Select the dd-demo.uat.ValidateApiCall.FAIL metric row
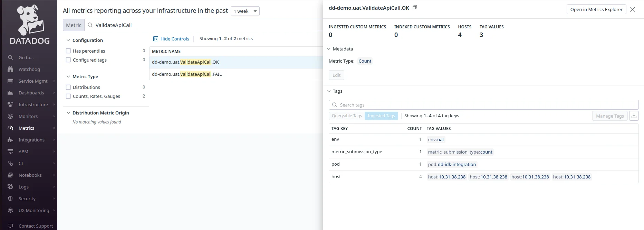The image size is (644, 230). 236,74
